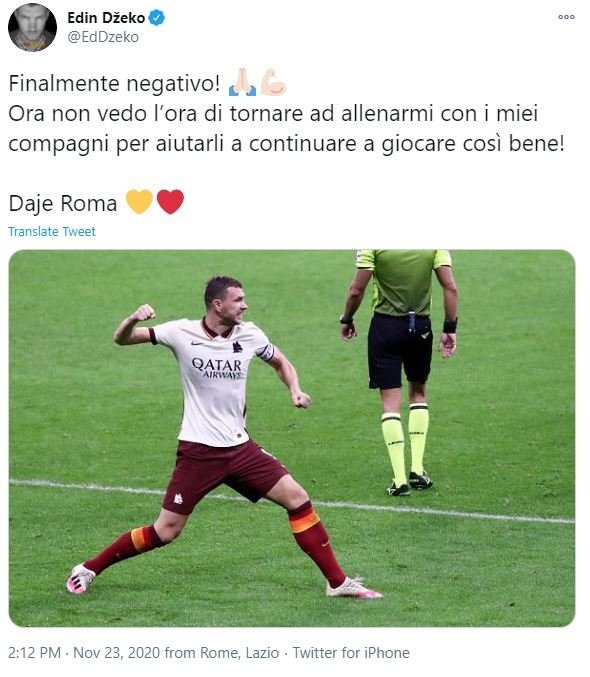Click the Qatar Airways logo on jersey

coord(217,368)
